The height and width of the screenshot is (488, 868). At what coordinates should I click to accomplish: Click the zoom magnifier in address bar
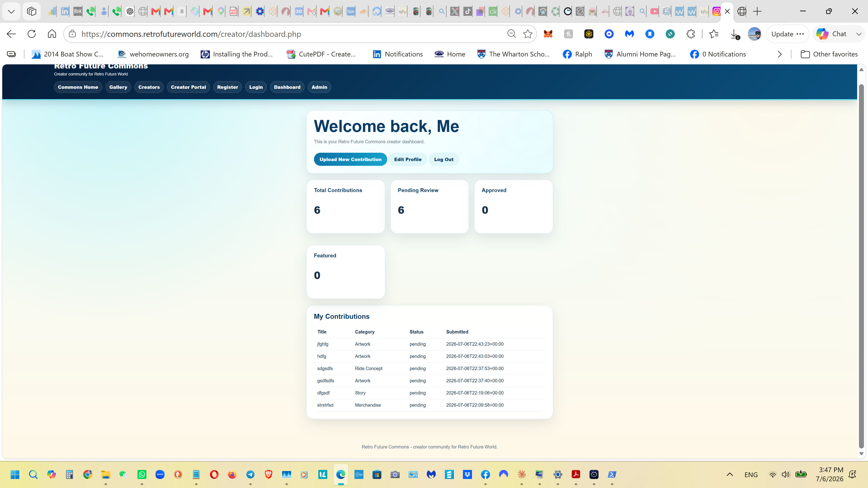click(512, 34)
